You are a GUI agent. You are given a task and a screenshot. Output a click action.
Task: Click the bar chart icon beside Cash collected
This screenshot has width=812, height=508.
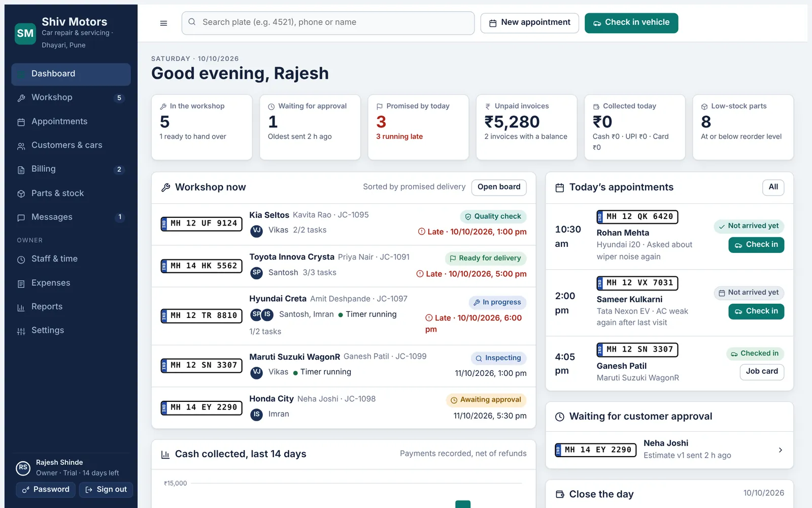pyautogui.click(x=165, y=454)
